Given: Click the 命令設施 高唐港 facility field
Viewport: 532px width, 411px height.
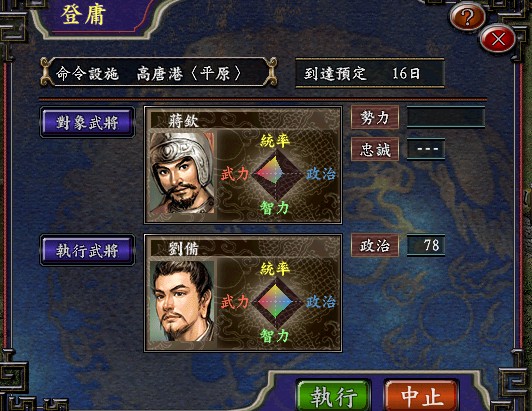Looking at the screenshot, I should click(158, 73).
